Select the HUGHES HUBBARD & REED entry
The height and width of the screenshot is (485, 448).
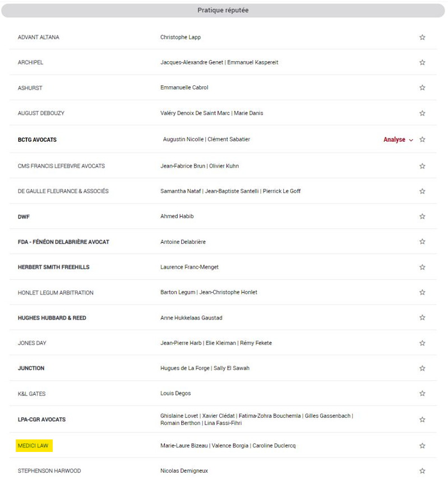point(52,318)
